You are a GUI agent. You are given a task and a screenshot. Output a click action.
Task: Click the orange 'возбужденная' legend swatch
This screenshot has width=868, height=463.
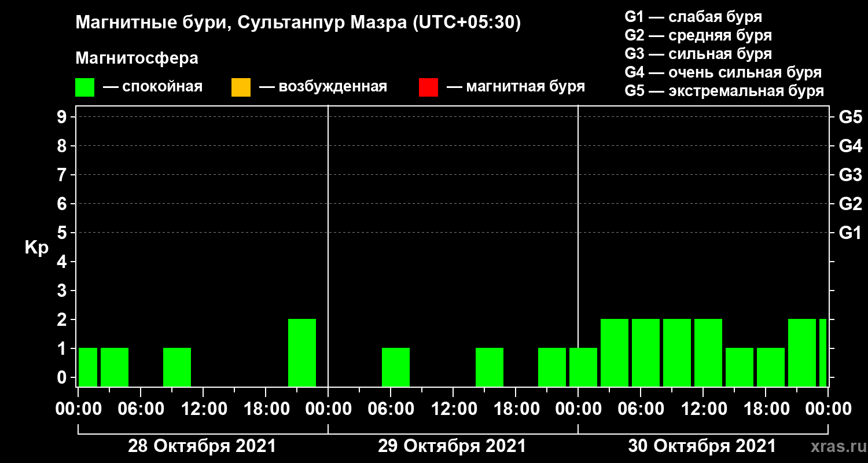tap(241, 87)
